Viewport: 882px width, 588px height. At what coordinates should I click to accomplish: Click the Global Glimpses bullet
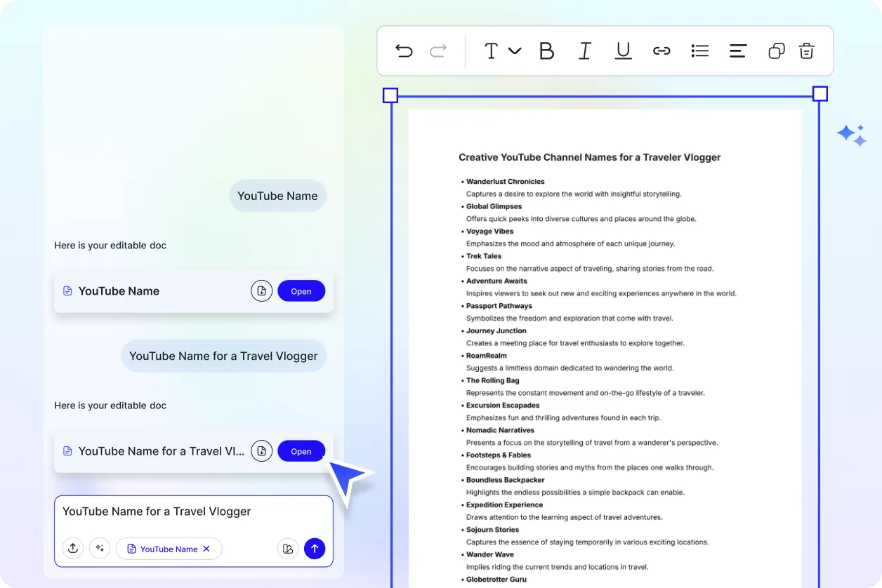pyautogui.click(x=494, y=206)
